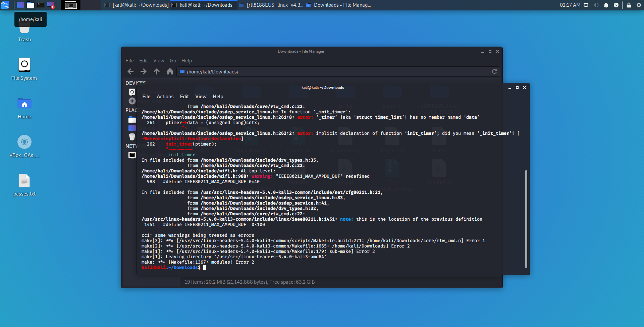The width and height of the screenshot is (644, 327).
Task: Open the terminal View menu
Action: pyautogui.click(x=201, y=97)
